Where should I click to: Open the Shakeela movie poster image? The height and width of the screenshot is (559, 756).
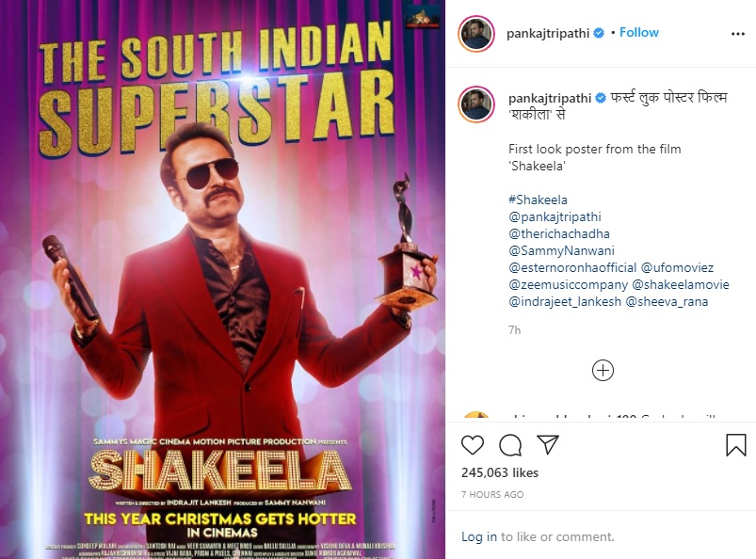[223, 279]
